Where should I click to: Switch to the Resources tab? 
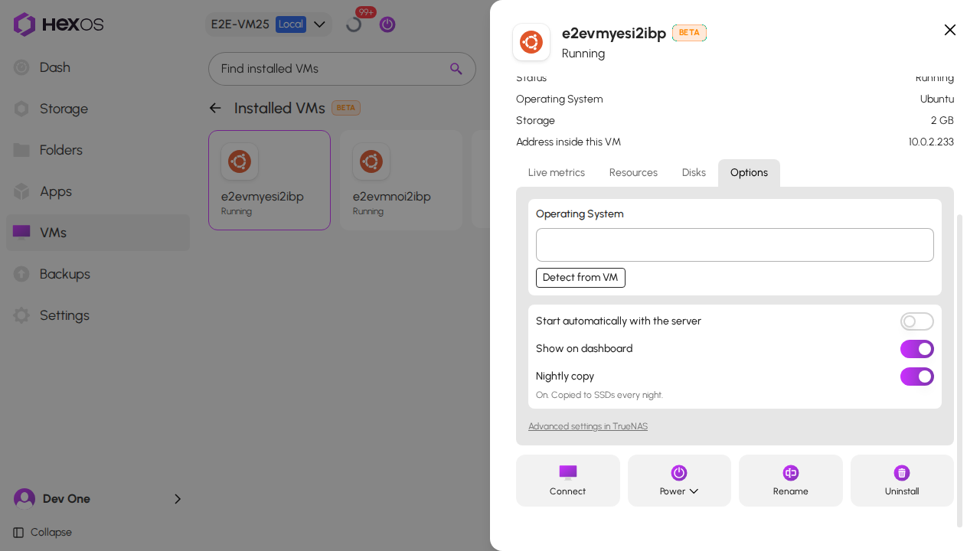[x=633, y=173]
